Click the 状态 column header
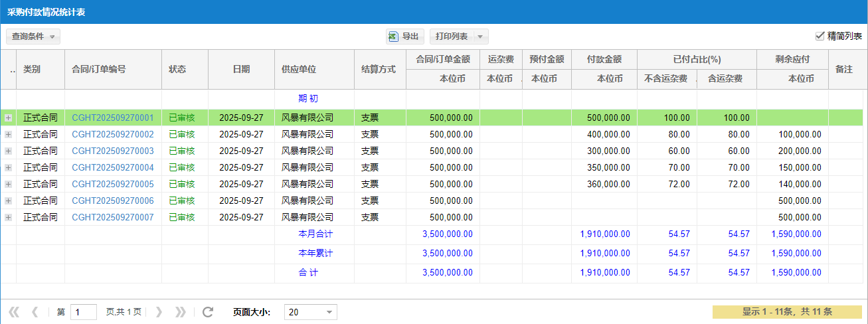868x324 pixels. [177, 69]
